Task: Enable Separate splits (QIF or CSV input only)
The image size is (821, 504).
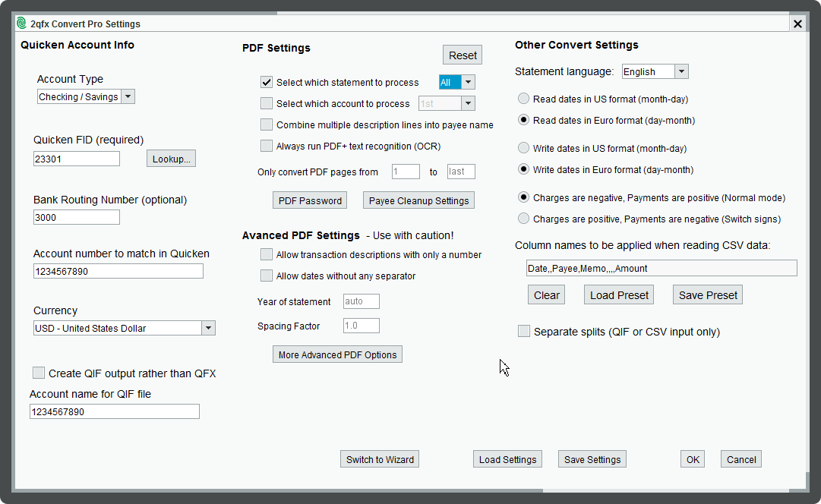Action: pyautogui.click(x=523, y=331)
